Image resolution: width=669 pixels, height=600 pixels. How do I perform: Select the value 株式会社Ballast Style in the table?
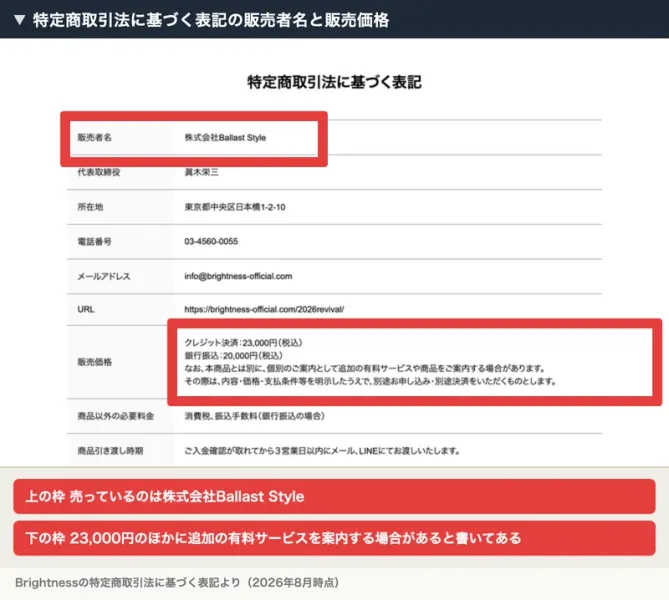pos(225,137)
